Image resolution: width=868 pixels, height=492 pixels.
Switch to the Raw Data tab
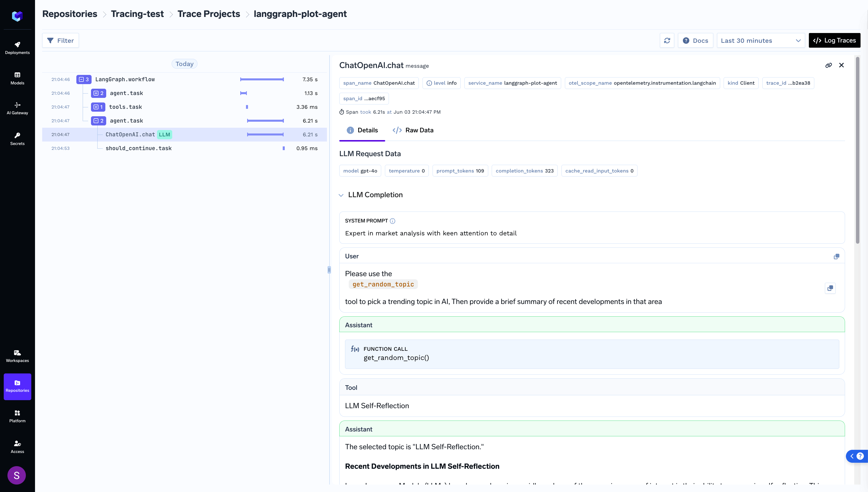tap(413, 130)
